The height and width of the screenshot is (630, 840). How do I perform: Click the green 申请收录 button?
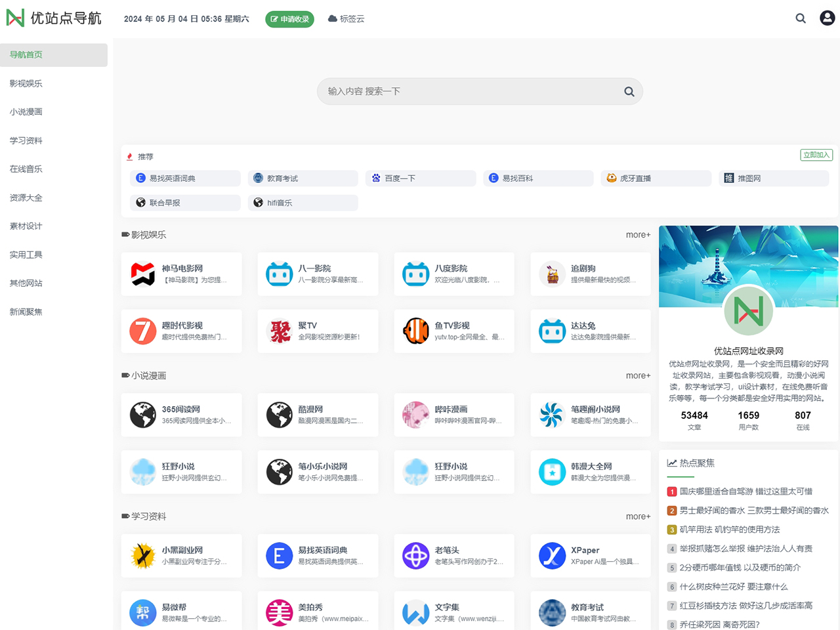click(289, 19)
